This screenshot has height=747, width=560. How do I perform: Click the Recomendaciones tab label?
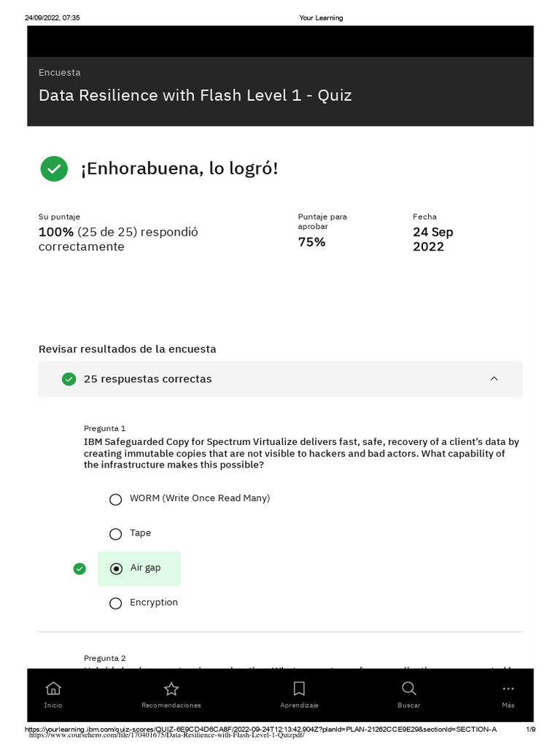(x=171, y=705)
